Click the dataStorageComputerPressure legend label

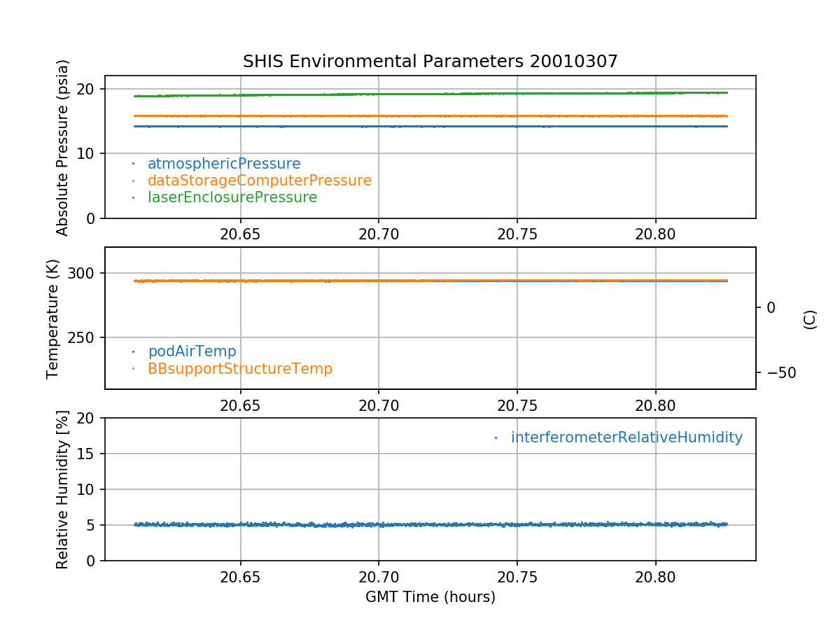(259, 181)
